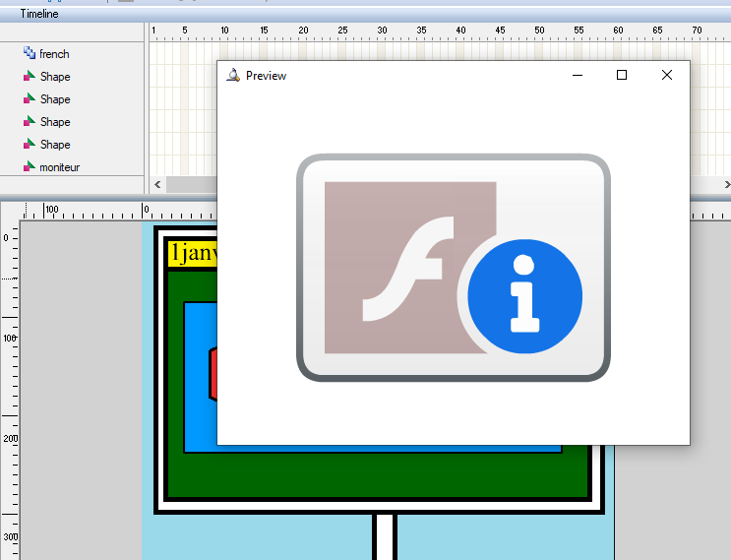Viewport: 731px width, 560px height.
Task: Click the moniteur layer's shape icon
Action: 30,166
